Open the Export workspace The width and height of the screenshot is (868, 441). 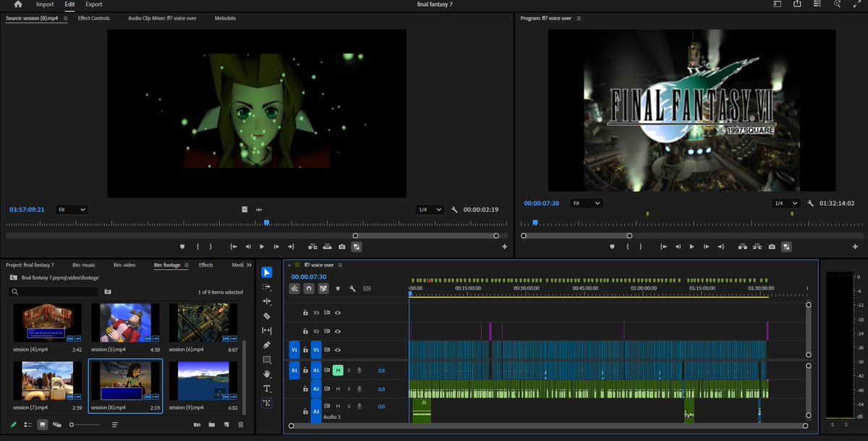[93, 4]
